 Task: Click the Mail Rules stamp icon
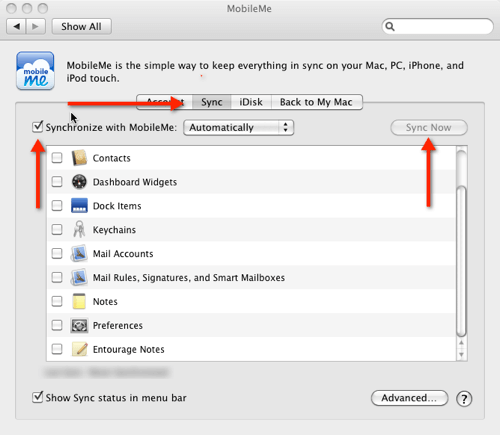(79, 277)
